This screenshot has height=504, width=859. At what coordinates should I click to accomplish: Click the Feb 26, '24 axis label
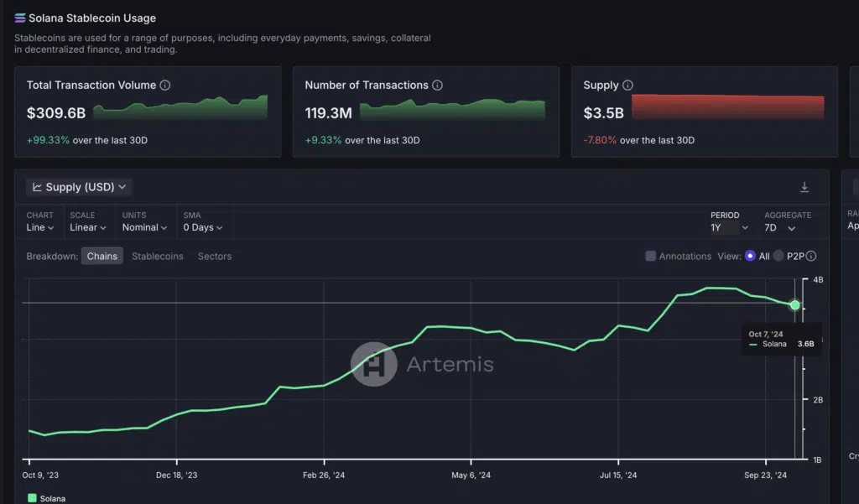click(x=324, y=475)
